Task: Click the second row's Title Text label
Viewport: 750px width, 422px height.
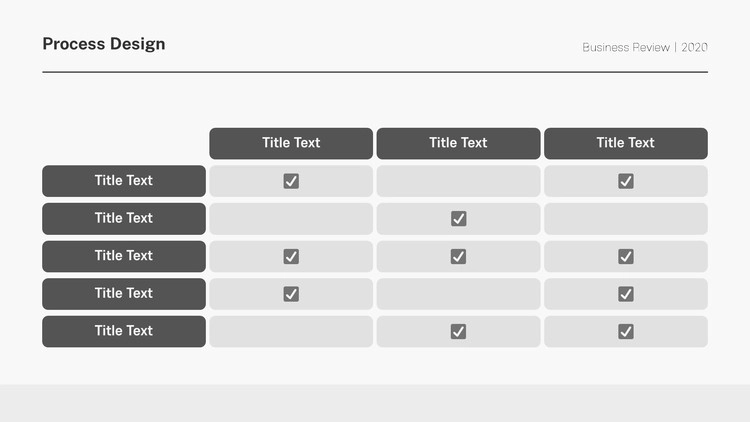Action: (x=124, y=218)
